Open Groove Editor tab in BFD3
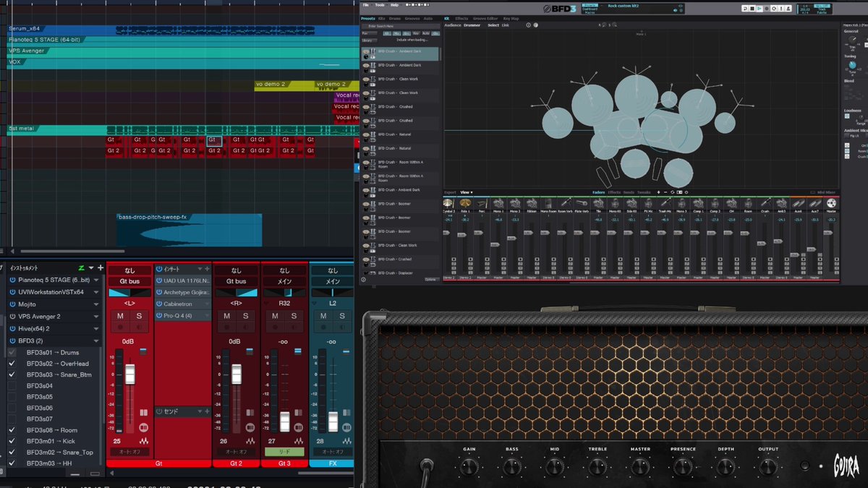This screenshot has width=868, height=488. [485, 18]
